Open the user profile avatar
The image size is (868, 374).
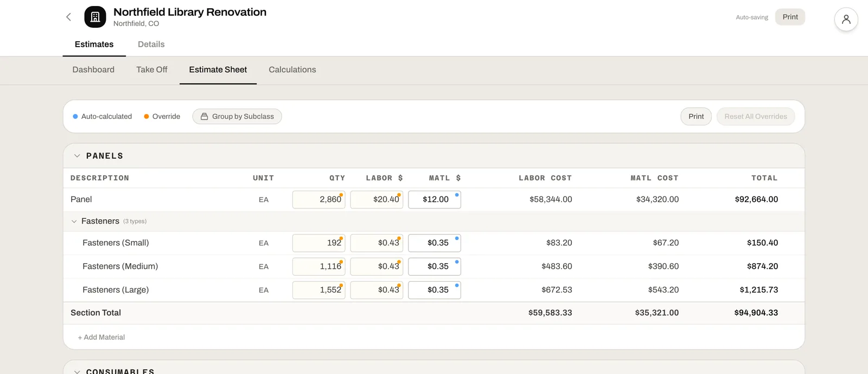click(846, 20)
